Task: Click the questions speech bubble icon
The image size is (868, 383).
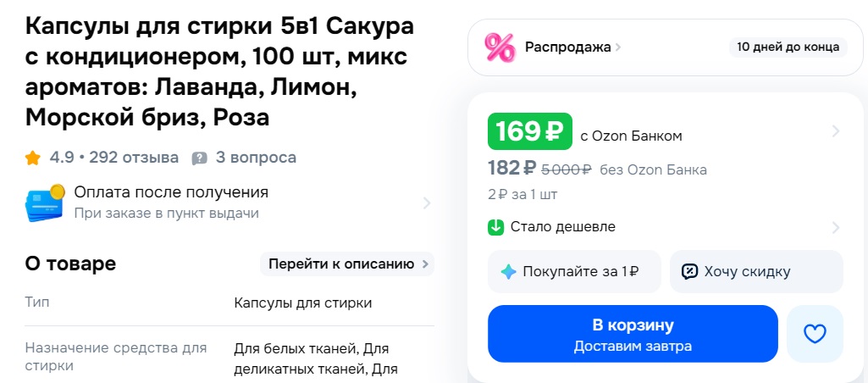Action: click(x=200, y=158)
